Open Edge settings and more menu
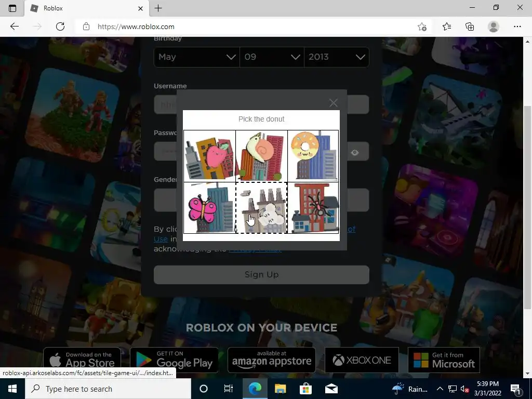The height and width of the screenshot is (399, 532). [x=517, y=26]
